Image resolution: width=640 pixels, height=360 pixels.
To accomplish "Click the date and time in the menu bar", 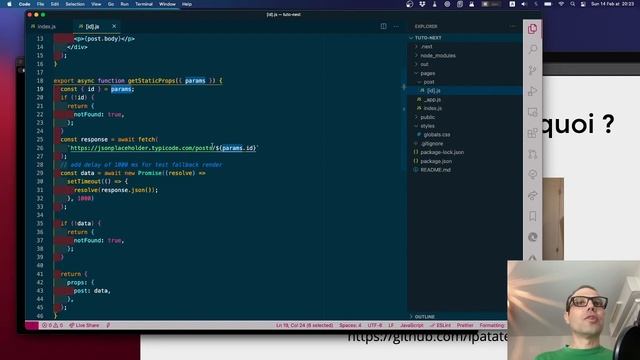I will coord(612,4).
